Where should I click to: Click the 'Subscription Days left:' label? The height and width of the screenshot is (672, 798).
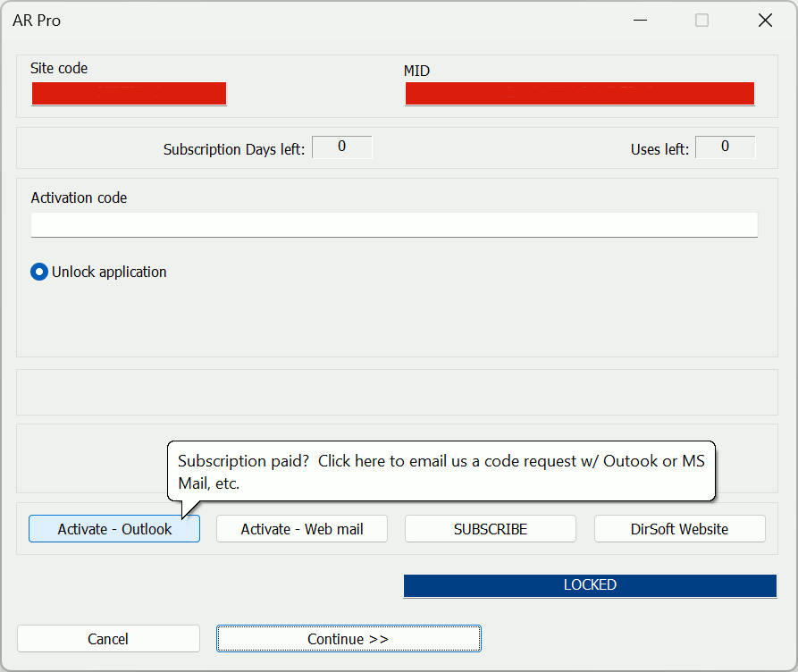tap(234, 149)
